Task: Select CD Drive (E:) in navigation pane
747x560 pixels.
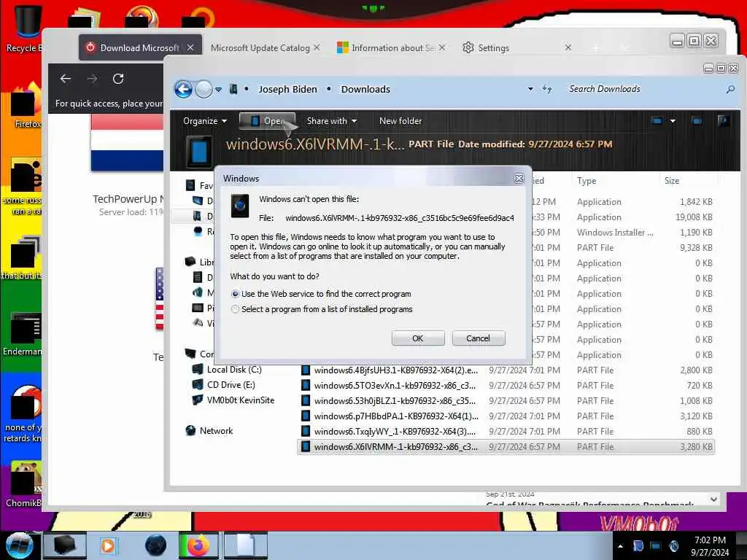Action: (231, 385)
